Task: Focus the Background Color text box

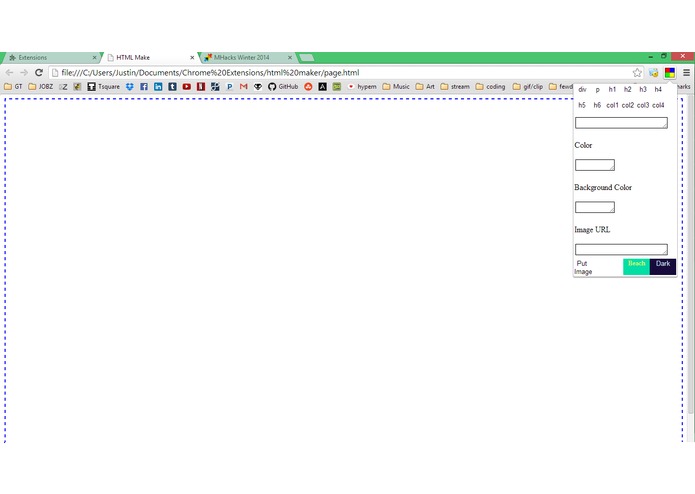Action: pos(595,207)
